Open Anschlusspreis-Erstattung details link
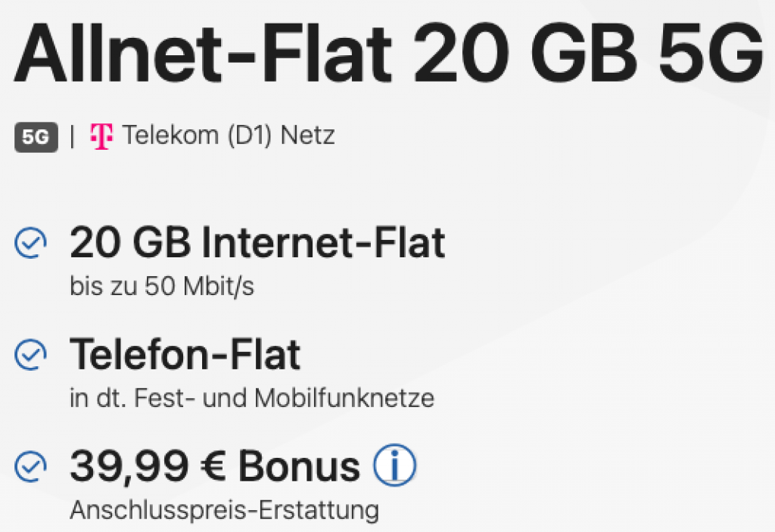Image resolution: width=775 pixels, height=532 pixels. [x=223, y=509]
